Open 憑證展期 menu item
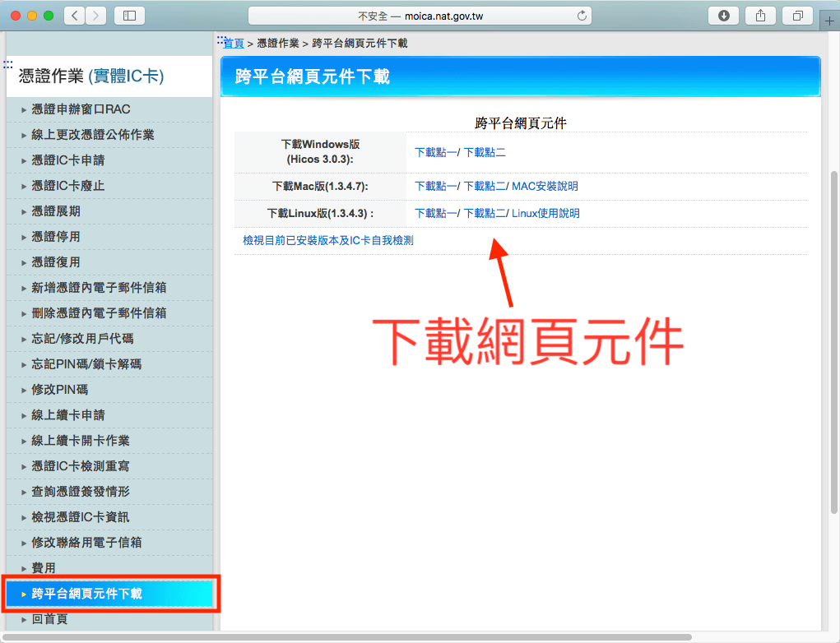Image resolution: width=840 pixels, height=643 pixels. click(x=56, y=211)
